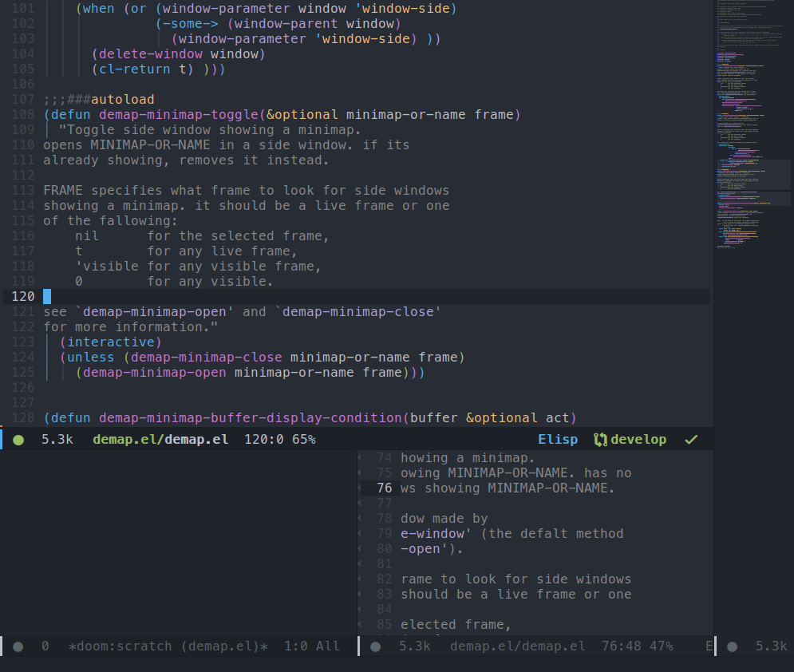Image resolution: width=794 pixels, height=672 pixels.
Task: Click the 1:0 All position in scratch modeline
Action: pyautogui.click(x=312, y=646)
